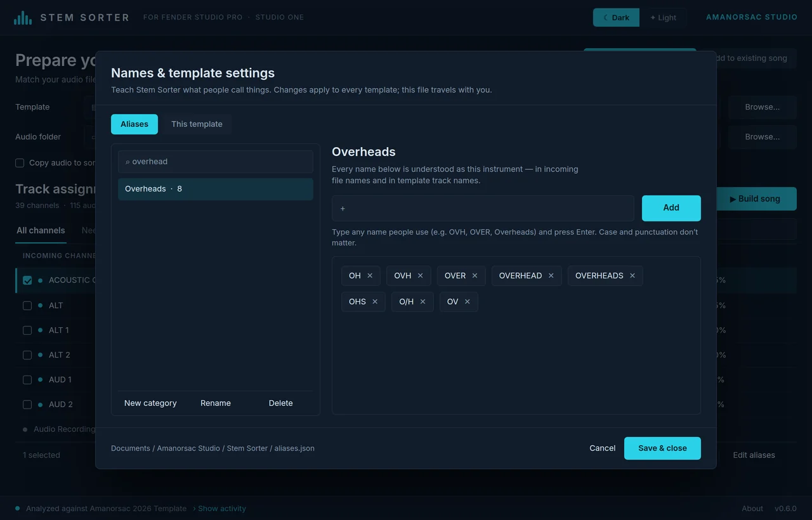
Task: Open the Aliases tab
Action: pyautogui.click(x=134, y=124)
